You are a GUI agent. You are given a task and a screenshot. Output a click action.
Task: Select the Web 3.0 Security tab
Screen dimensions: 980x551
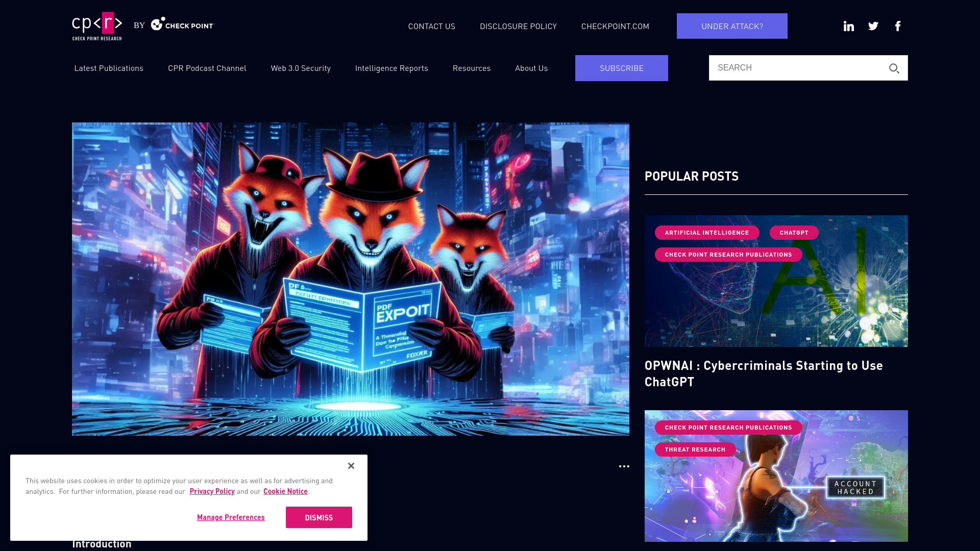(301, 68)
